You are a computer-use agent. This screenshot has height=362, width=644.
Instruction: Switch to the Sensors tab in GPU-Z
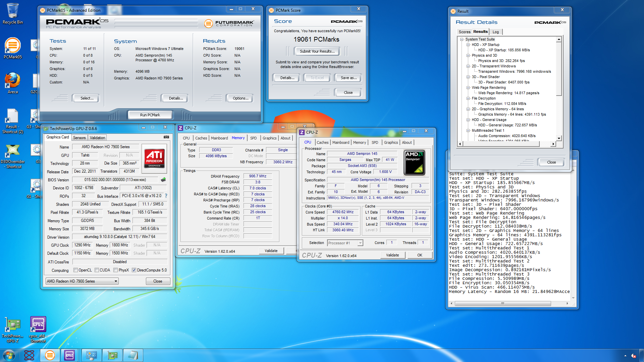pos(79,138)
